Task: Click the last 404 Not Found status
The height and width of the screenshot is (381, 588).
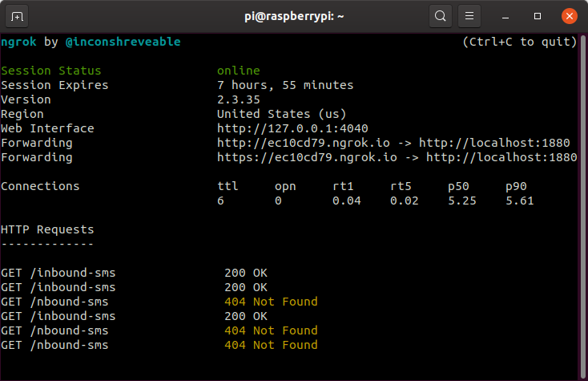Action: click(x=271, y=345)
